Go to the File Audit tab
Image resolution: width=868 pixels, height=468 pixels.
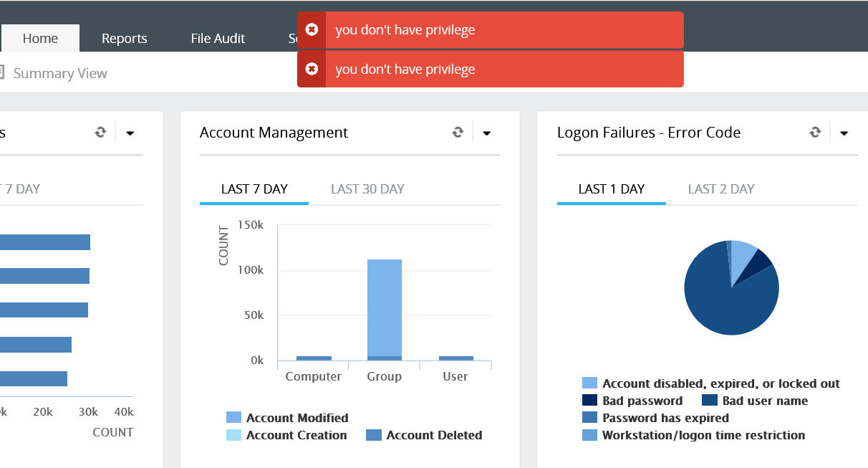218,38
